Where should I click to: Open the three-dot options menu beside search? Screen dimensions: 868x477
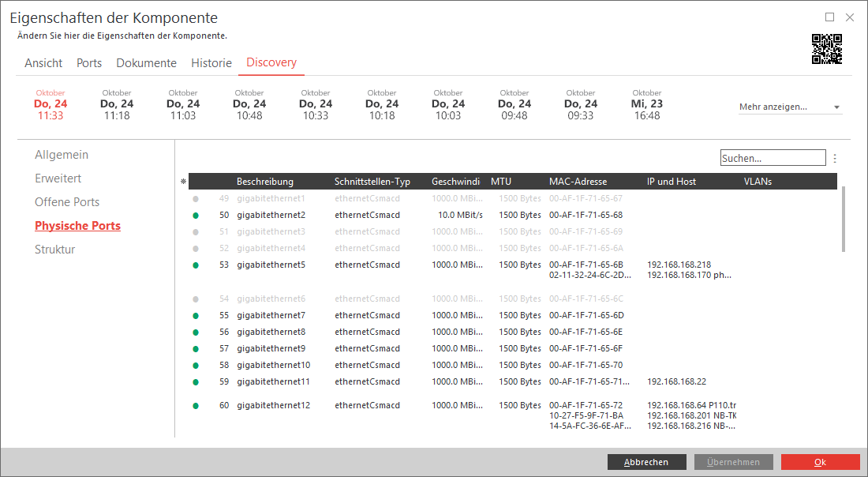tap(835, 158)
